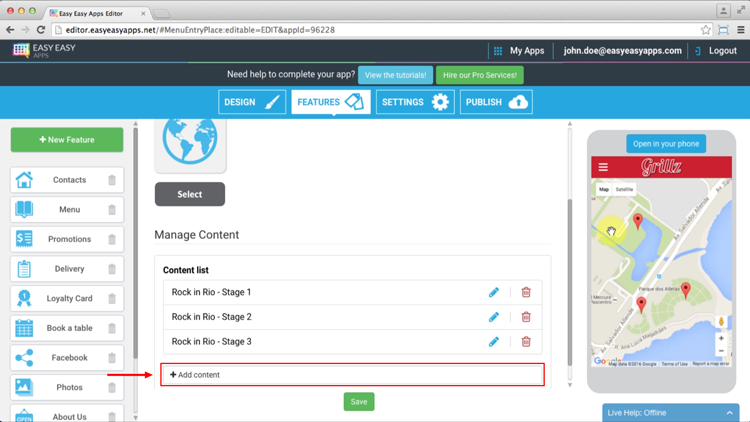This screenshot has width=750, height=422.
Task: Delete Rock in Rio - Stage 2 entry
Action: click(x=526, y=317)
